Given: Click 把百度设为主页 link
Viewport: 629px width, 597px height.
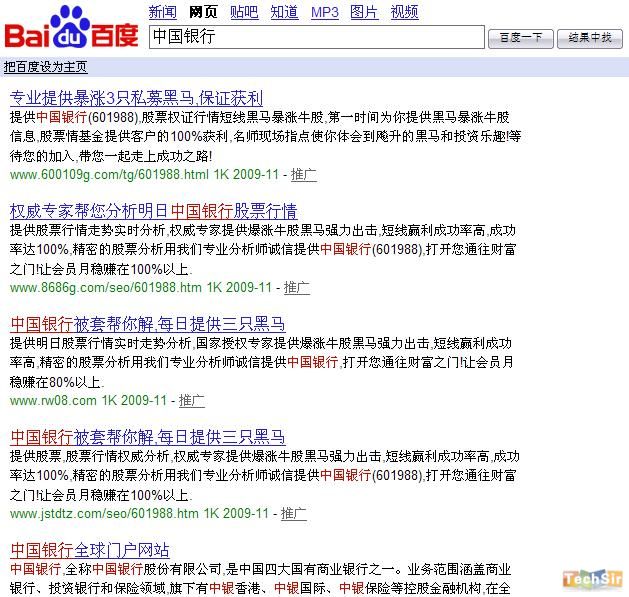Looking at the screenshot, I should [x=45, y=67].
